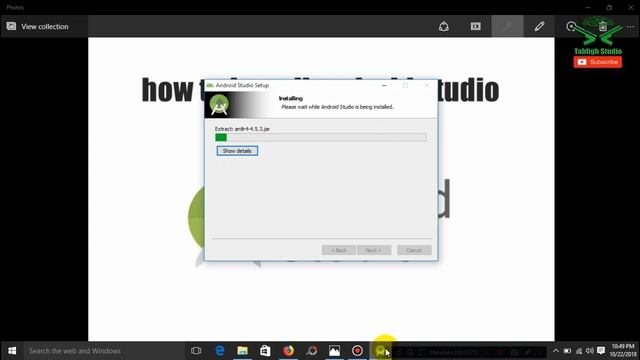
Task: Click the installation progress bar
Action: [321, 138]
